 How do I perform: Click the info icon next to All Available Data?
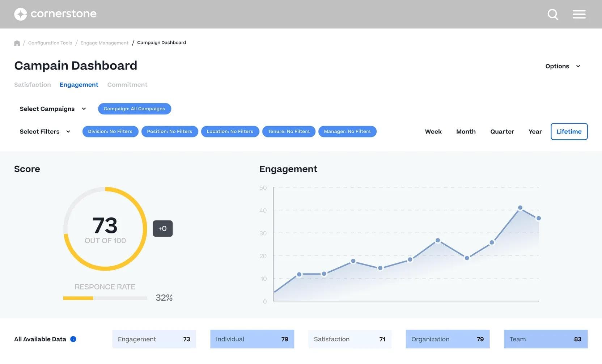coord(73,339)
